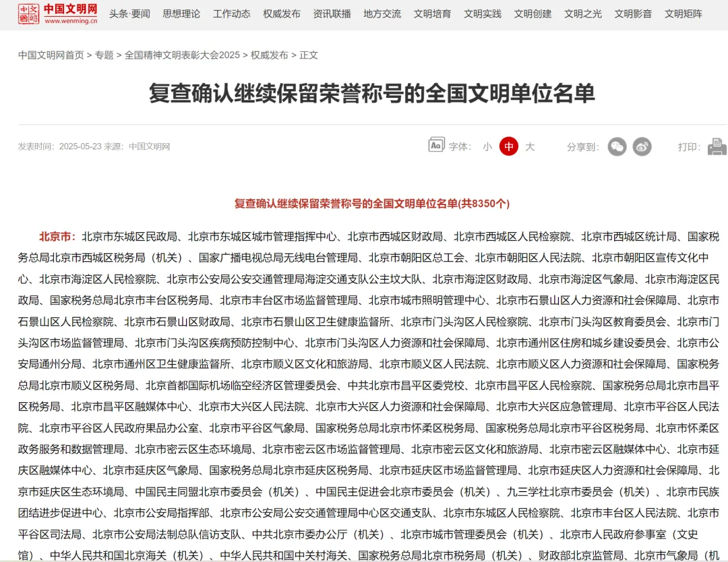The height and width of the screenshot is (562, 728).
Task: Click the article title heading
Action: pyautogui.click(x=372, y=93)
